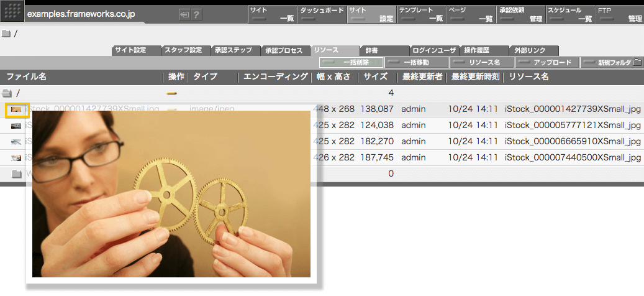
Task: Click the リソース名 toolbar button
Action: point(482,62)
